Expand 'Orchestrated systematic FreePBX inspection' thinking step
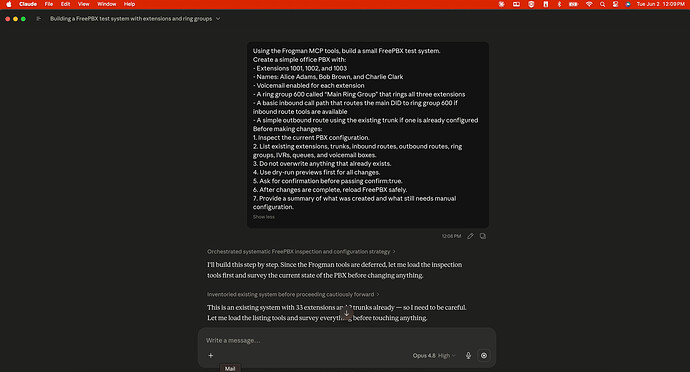 tap(301, 251)
